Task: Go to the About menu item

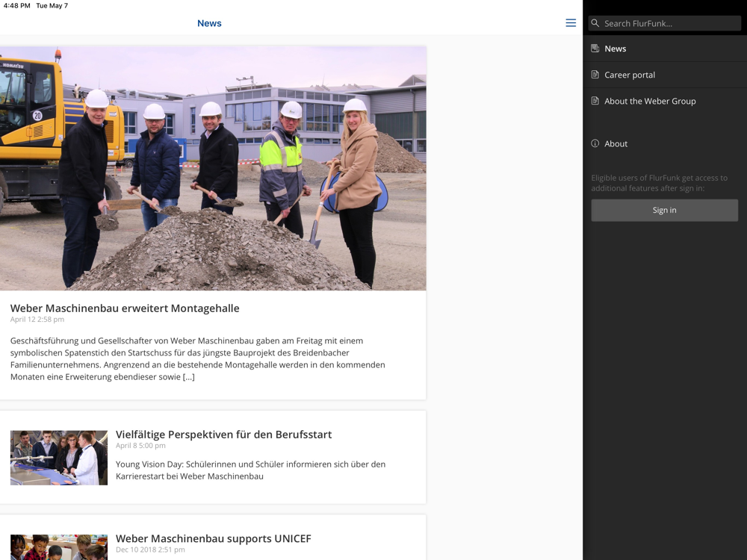Action: (616, 143)
